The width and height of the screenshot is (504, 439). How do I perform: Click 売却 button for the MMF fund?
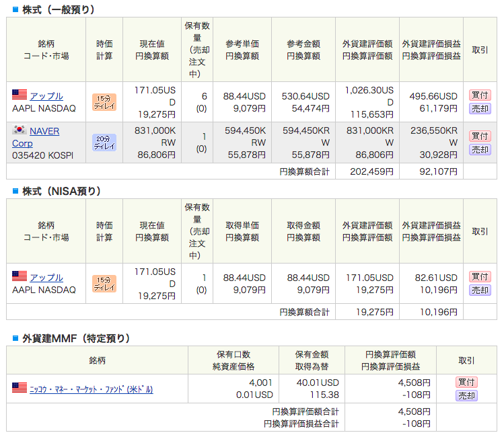tap(466, 396)
